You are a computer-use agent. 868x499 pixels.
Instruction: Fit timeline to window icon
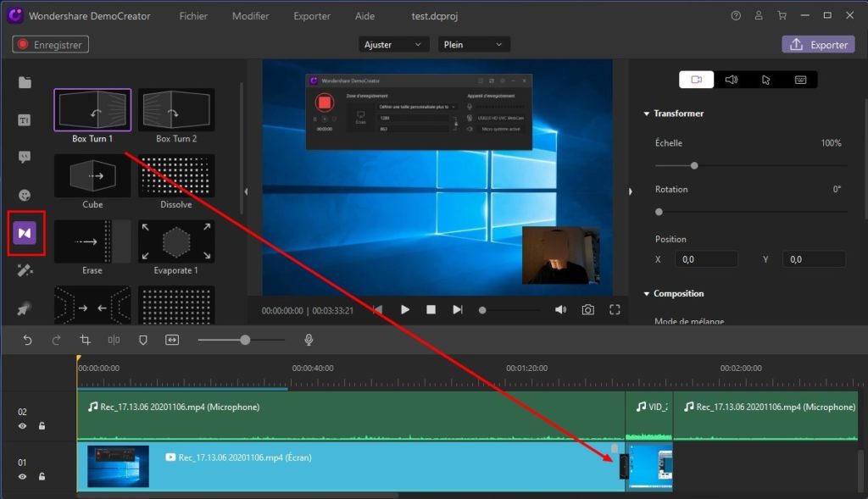point(172,340)
